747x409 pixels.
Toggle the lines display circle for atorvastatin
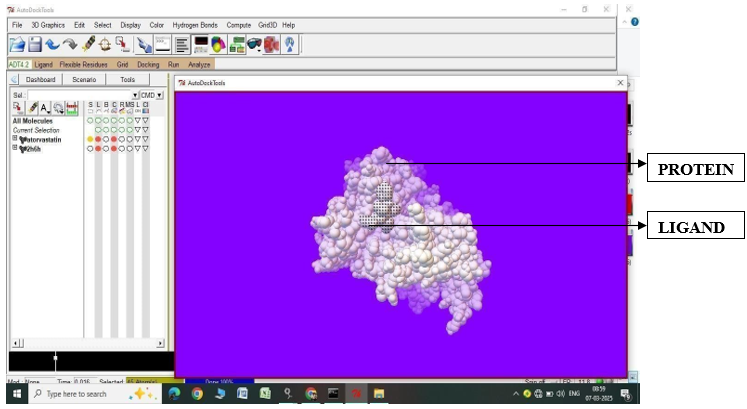(x=98, y=139)
